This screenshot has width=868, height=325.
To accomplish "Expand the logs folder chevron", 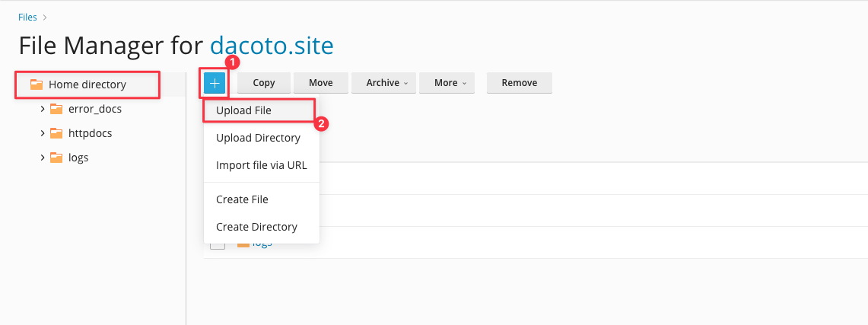I will (x=43, y=158).
